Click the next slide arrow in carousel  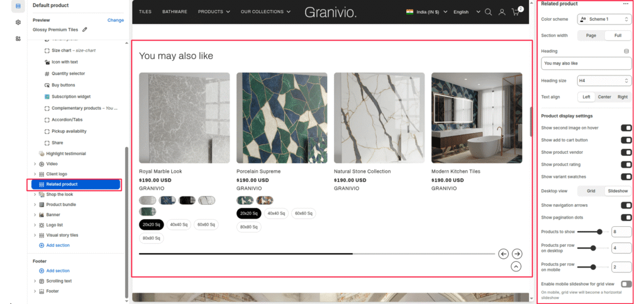[517, 254]
